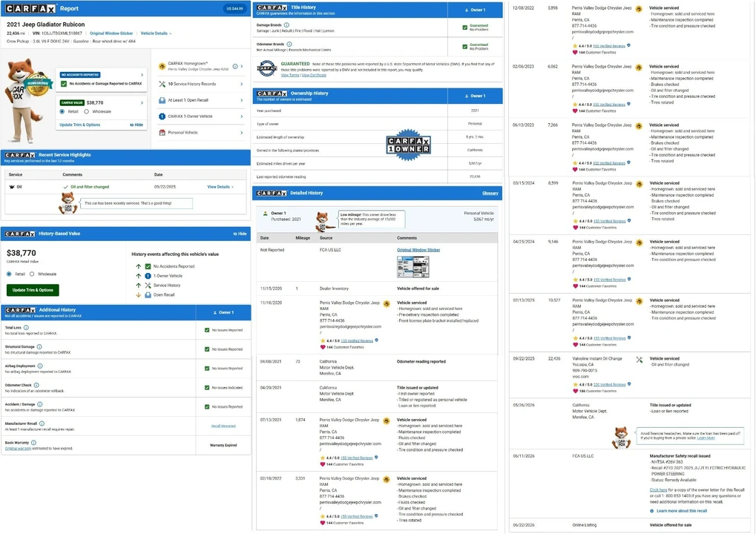Click the US $44.99 price button

pos(234,9)
